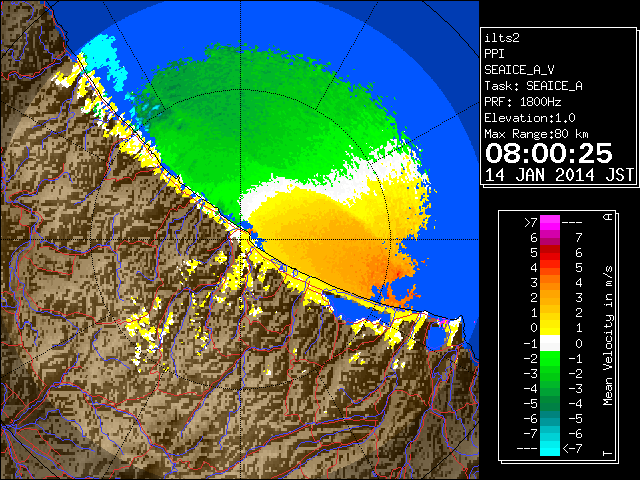640x480 pixels.
Task: Click the '<-7' legend label
Action: (572, 449)
